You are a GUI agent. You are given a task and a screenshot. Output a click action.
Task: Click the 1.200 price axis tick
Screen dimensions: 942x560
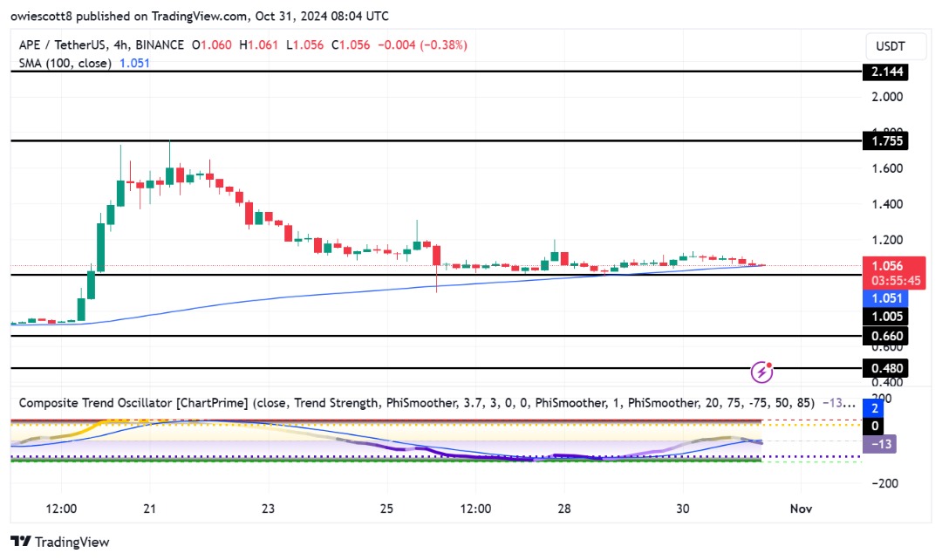tap(887, 240)
